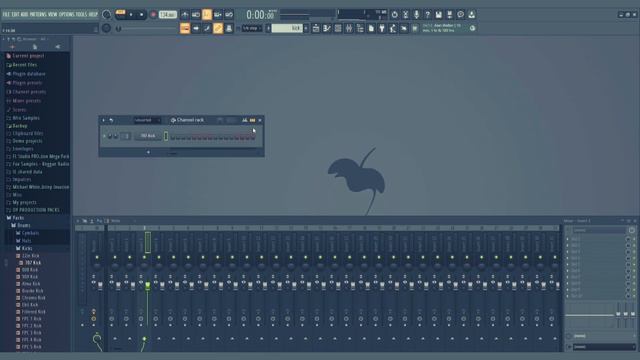
Task: Click selected mixer track green fader
Action: [x=148, y=285]
